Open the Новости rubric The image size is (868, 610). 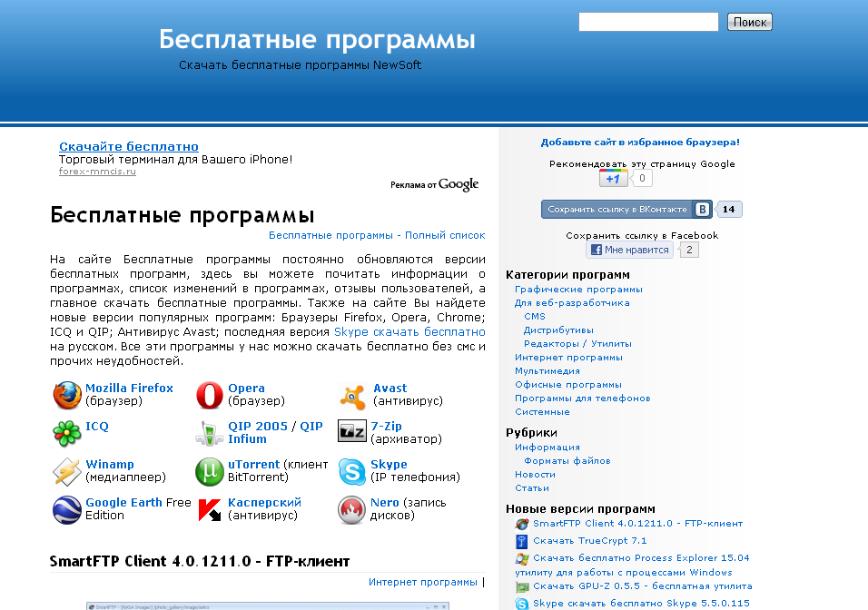[x=535, y=475]
